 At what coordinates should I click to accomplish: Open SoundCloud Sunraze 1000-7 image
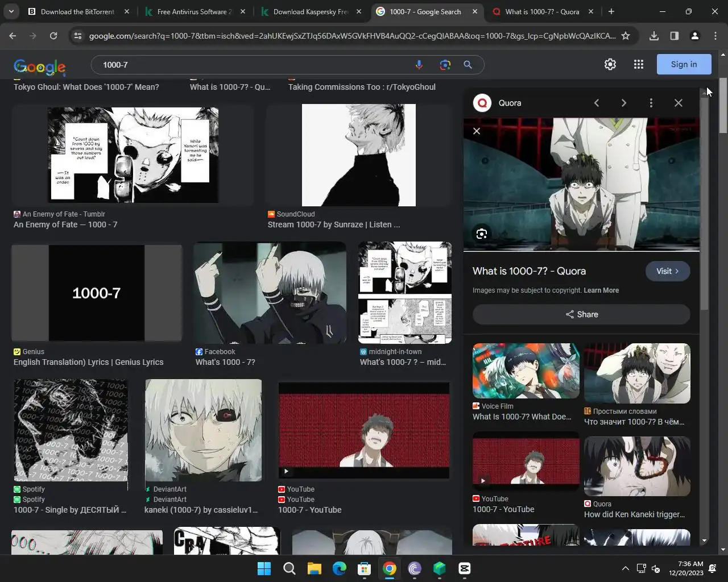point(359,155)
